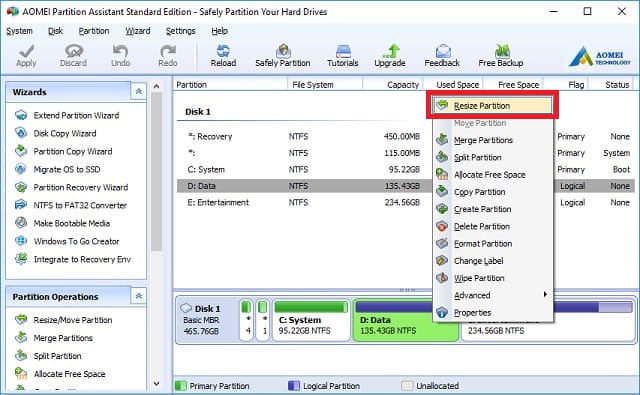Screen dimensions: 640x395
Task: Open the System menu
Action: [19, 31]
